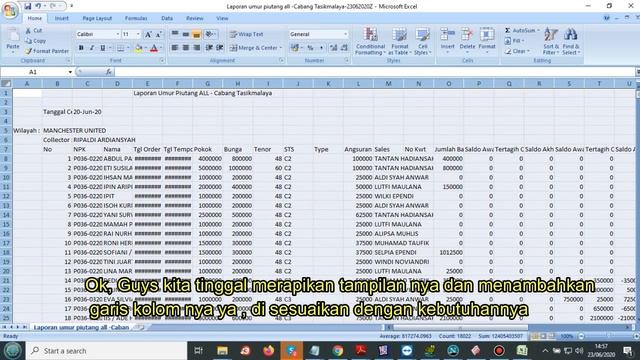Save the workbook from Quick Access toolbar

[x=28, y=6]
